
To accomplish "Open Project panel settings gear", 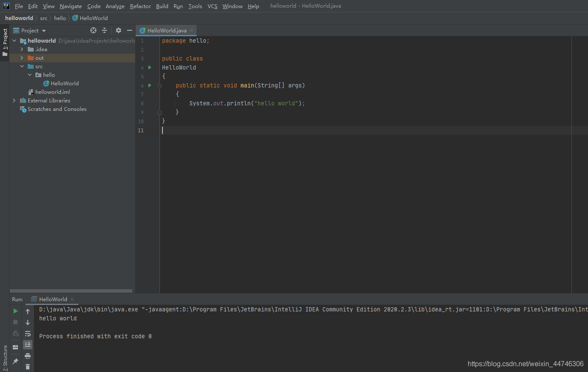I will pyautogui.click(x=119, y=30).
